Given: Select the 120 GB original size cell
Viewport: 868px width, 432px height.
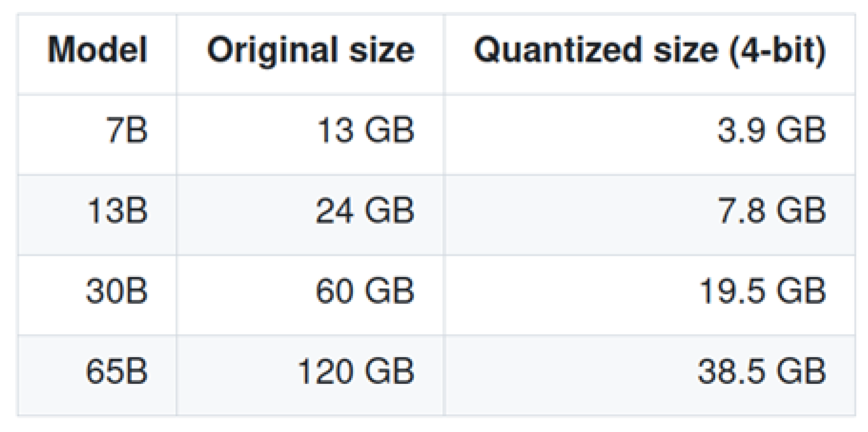Looking at the screenshot, I should [x=356, y=372].
